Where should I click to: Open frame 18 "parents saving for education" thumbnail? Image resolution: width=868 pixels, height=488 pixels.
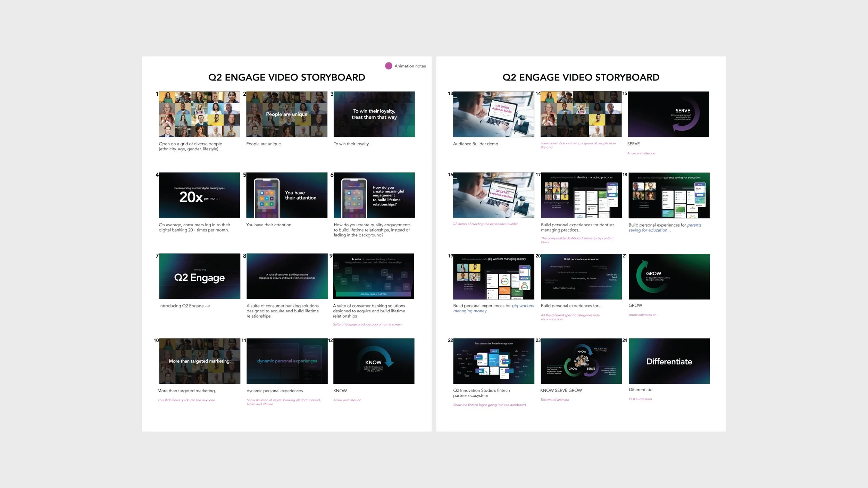(669, 195)
